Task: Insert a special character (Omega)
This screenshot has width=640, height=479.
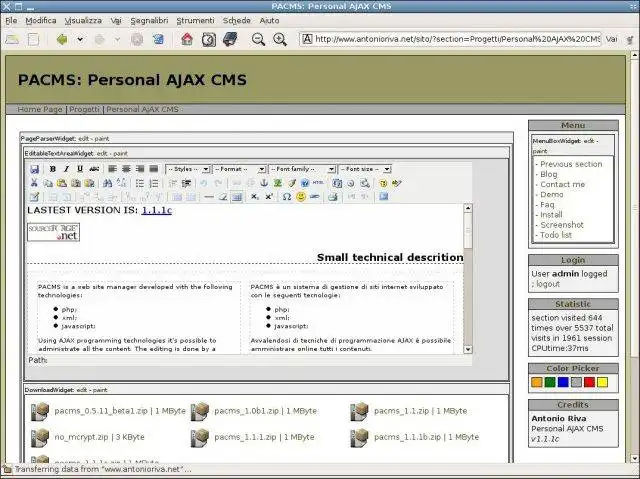Action: point(287,197)
